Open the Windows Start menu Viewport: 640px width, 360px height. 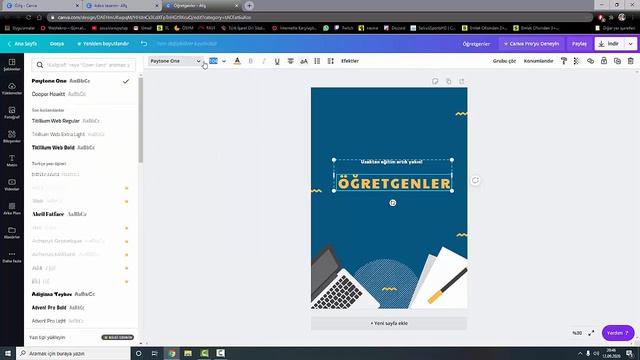(8, 353)
